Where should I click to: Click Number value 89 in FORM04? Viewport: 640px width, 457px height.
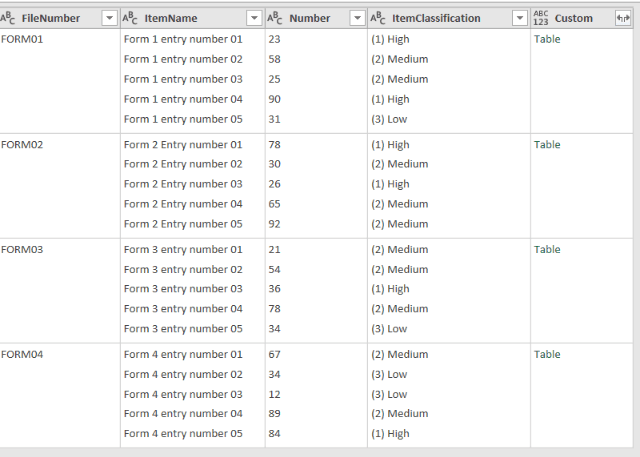pos(274,414)
